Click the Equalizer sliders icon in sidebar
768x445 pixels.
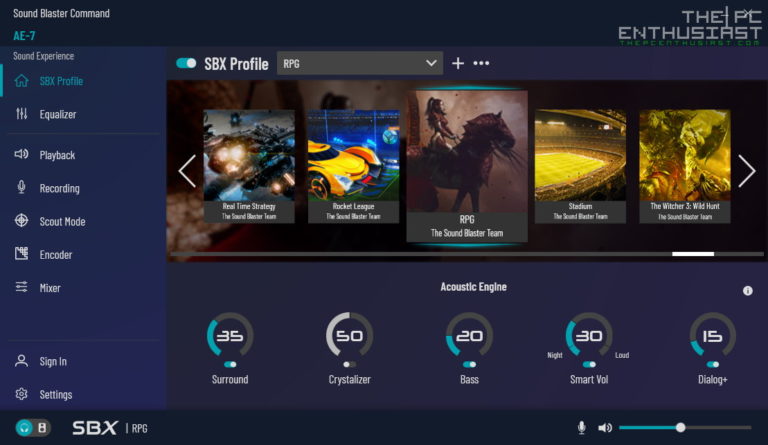pyautogui.click(x=21, y=114)
